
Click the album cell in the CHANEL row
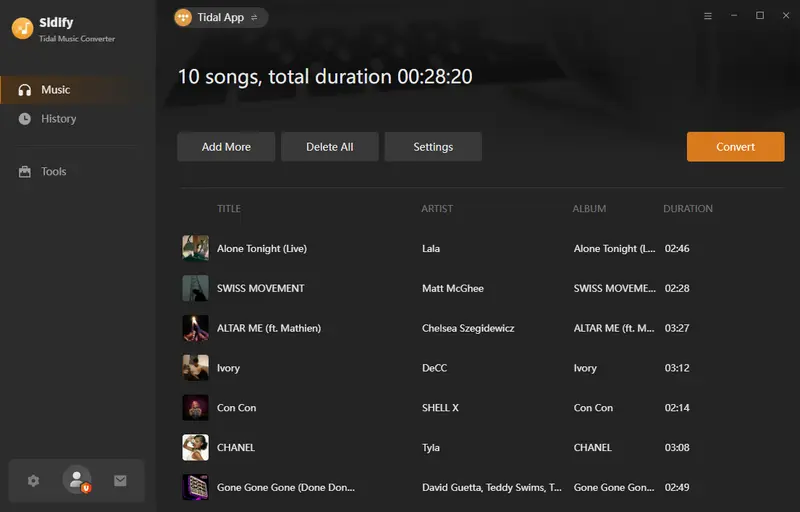[592, 448]
